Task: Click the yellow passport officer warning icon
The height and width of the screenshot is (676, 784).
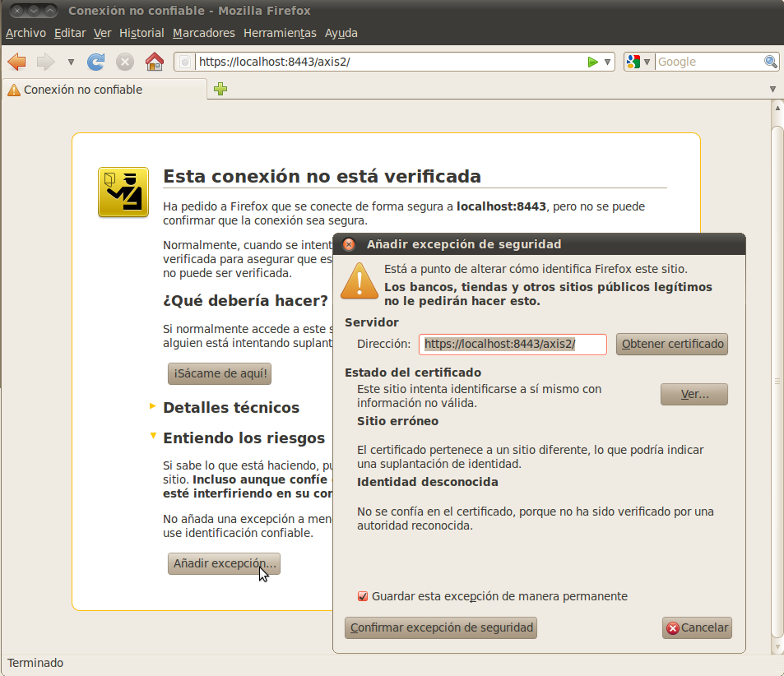Action: click(x=123, y=192)
